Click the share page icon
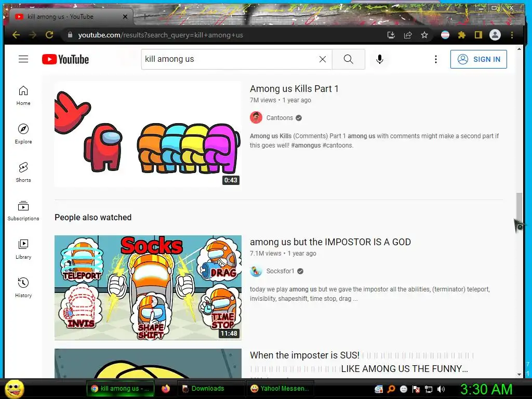The image size is (532, 399). click(407, 35)
